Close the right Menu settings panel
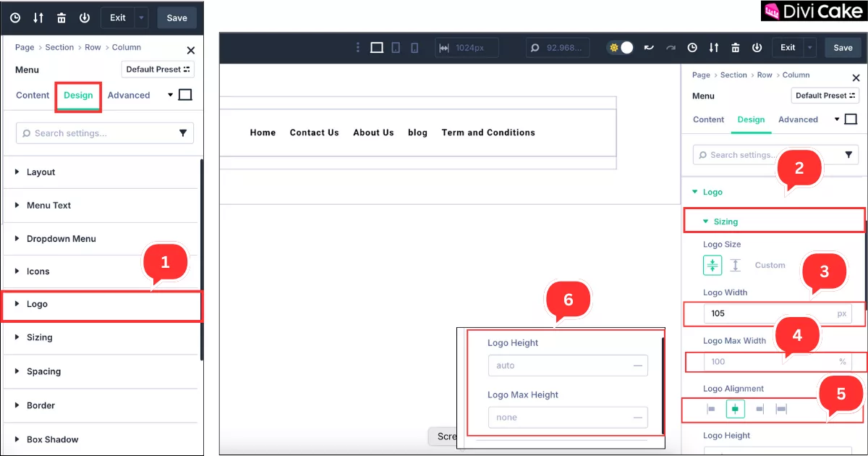868x456 pixels. tap(856, 78)
